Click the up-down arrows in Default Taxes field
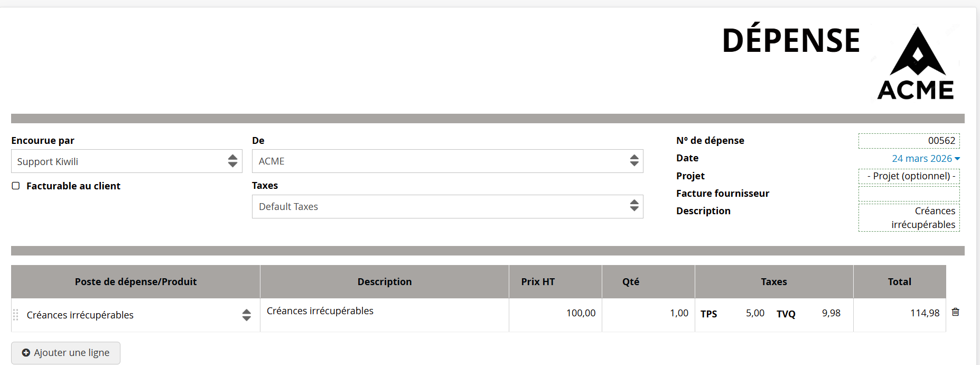The width and height of the screenshot is (980, 365). click(634, 206)
